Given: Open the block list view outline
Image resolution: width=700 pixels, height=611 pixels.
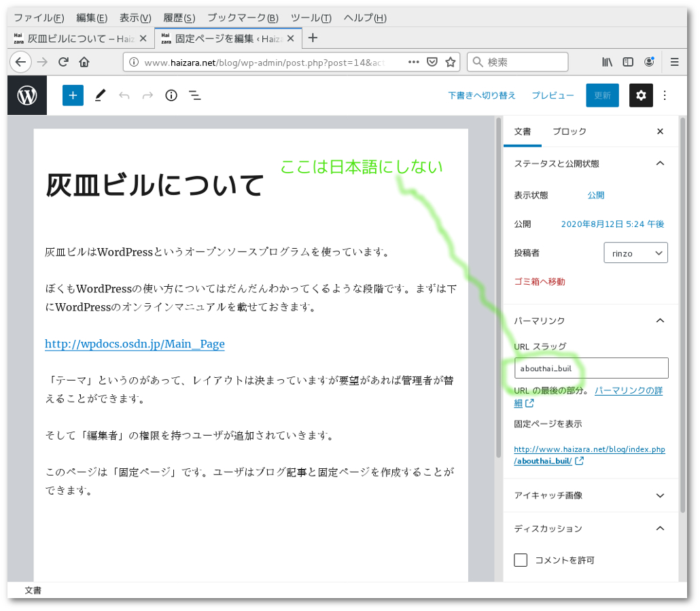Looking at the screenshot, I should coord(194,96).
